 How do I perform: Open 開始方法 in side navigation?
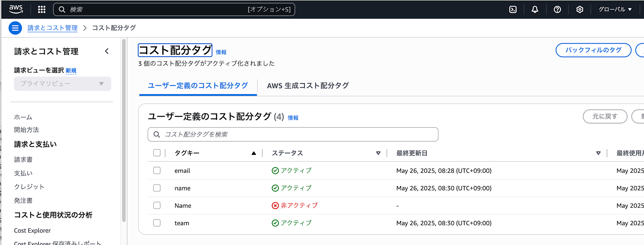pyautogui.click(x=26, y=130)
